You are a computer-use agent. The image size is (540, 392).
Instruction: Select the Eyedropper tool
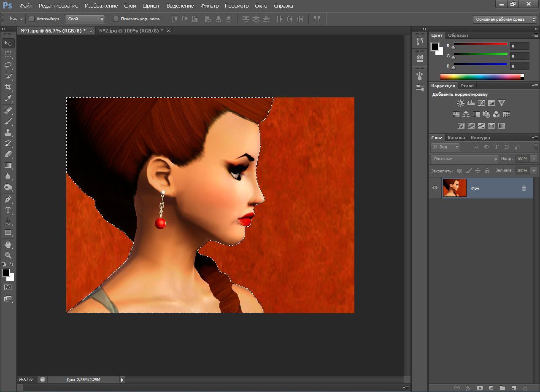(x=8, y=99)
